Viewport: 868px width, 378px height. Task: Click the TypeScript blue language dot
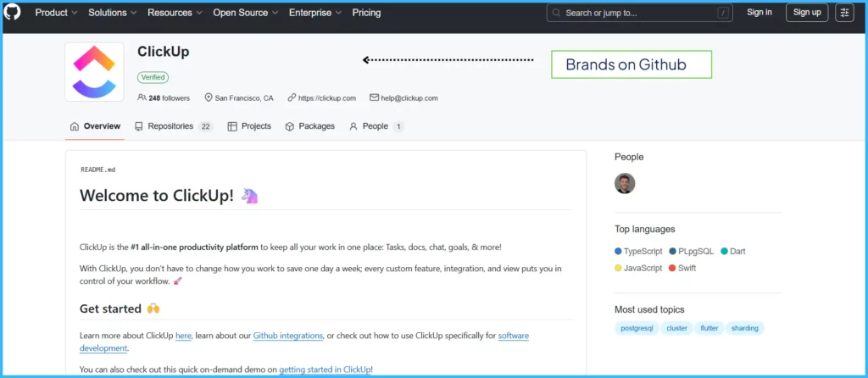click(x=618, y=251)
